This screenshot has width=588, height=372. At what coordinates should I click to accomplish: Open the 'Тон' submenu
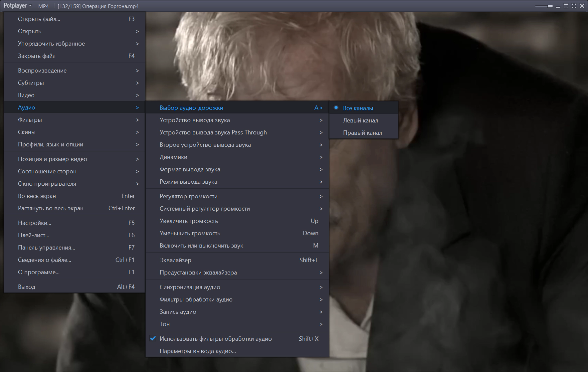pos(237,324)
